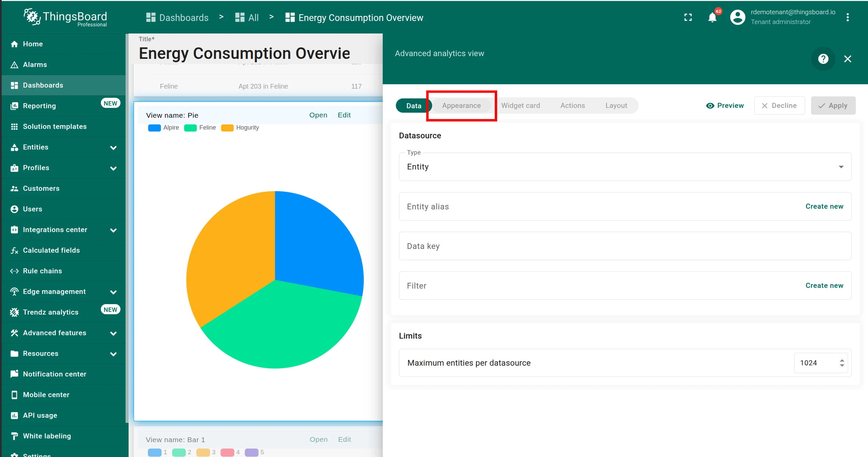Toggle the Preview eye button

tap(725, 106)
